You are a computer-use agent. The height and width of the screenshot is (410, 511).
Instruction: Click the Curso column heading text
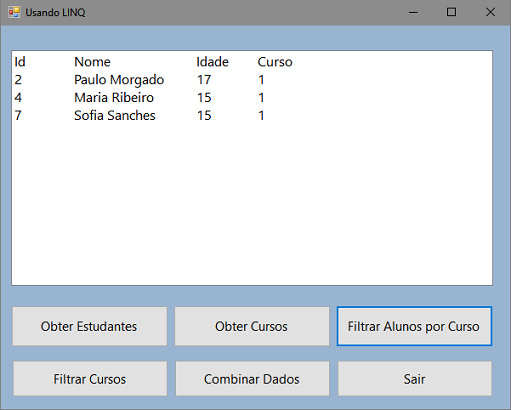coord(275,62)
